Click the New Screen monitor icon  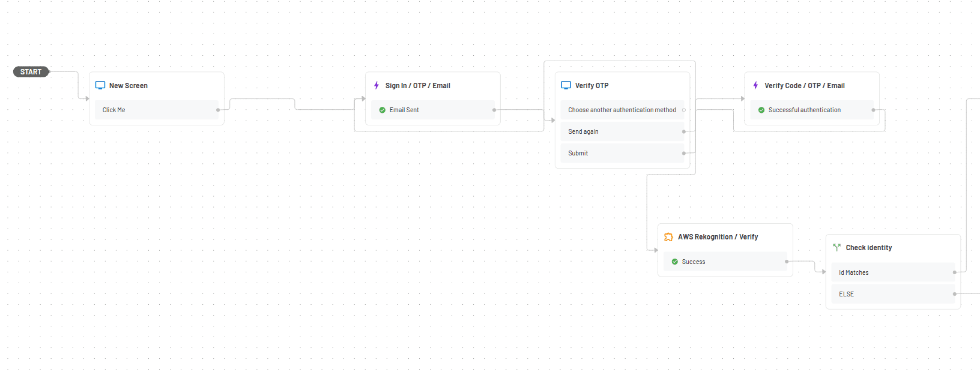tap(100, 86)
